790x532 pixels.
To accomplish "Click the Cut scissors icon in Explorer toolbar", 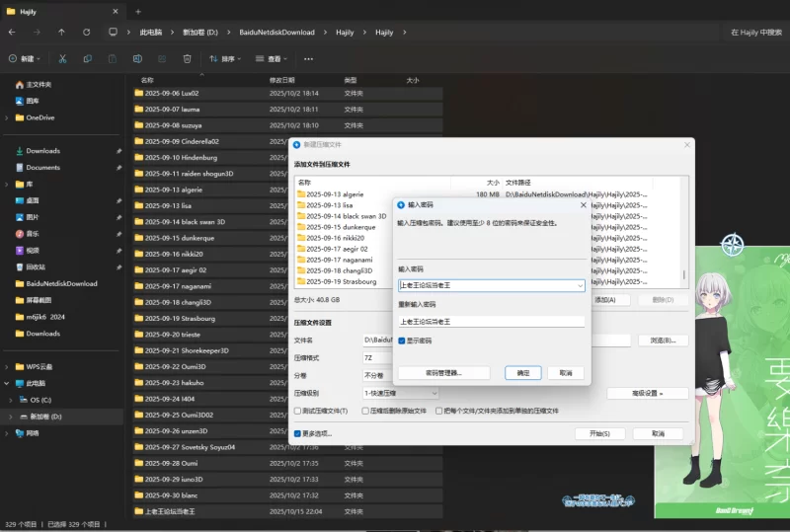I will [x=61, y=58].
